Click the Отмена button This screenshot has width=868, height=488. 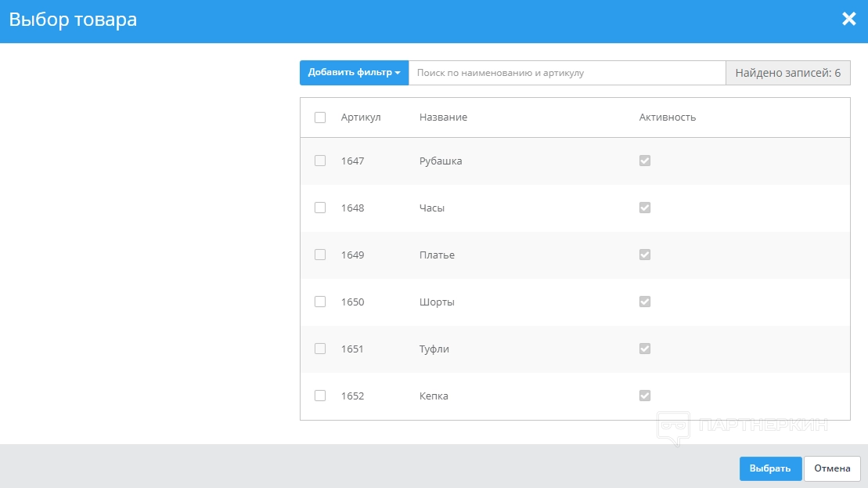832,468
